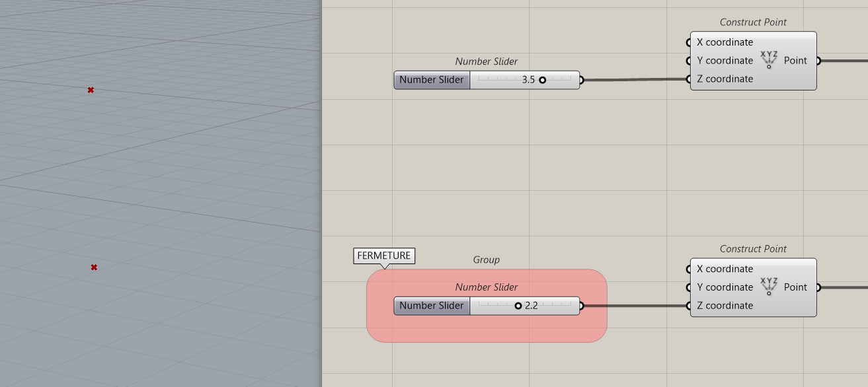The image size is (868, 387).
Task: Click X coordinate input on the lower Construct Point
Action: coord(725,269)
